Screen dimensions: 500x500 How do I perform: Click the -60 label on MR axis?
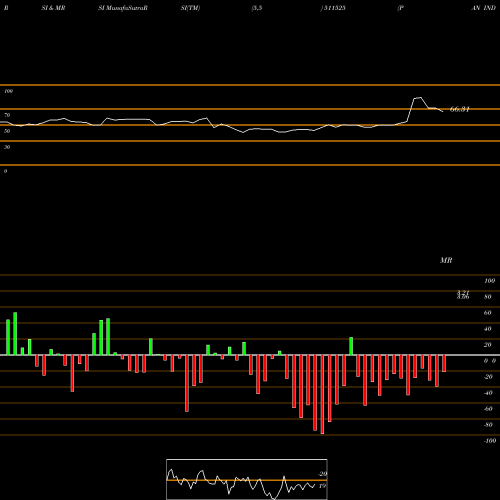click(x=488, y=409)
